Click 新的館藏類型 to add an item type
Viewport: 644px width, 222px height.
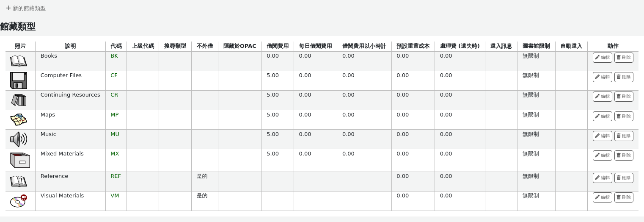(x=26, y=8)
